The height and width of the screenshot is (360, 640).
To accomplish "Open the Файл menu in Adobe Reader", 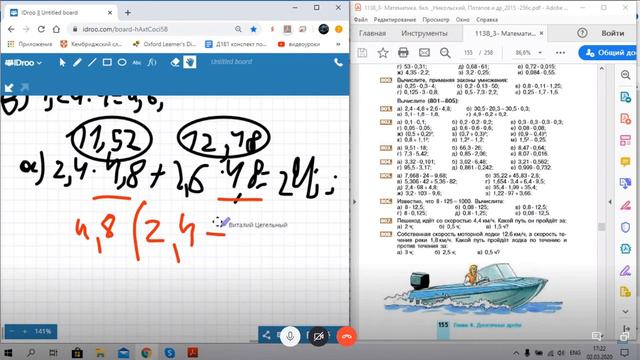I will (361, 20).
